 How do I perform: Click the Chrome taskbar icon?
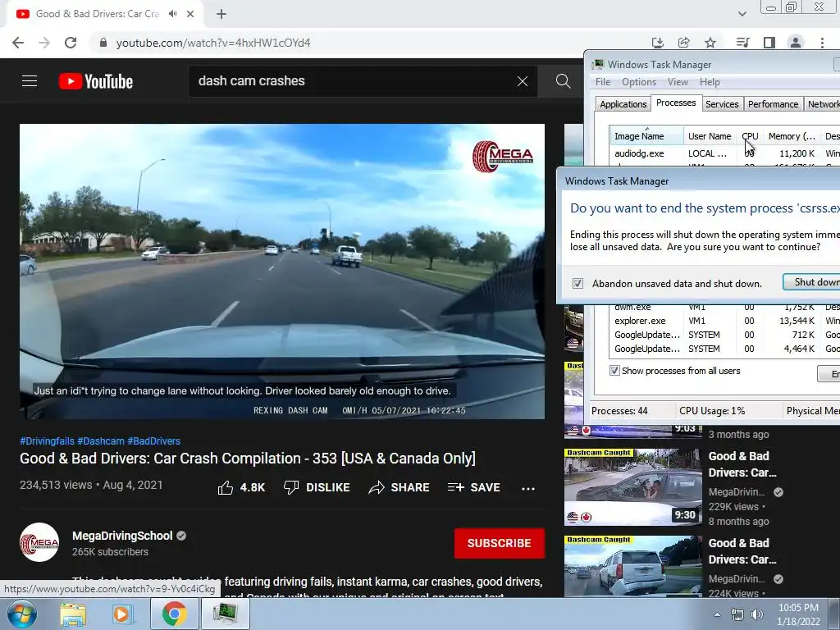click(174, 614)
